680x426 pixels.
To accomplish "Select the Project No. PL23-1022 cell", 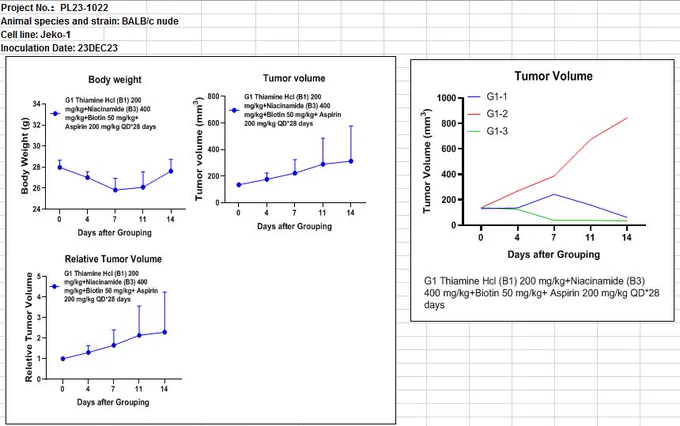I will pos(55,7).
